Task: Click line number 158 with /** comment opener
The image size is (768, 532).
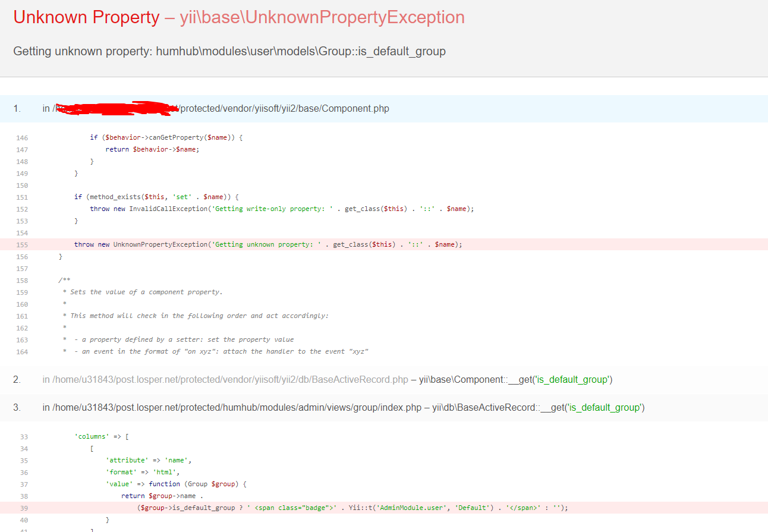Action: [x=22, y=280]
